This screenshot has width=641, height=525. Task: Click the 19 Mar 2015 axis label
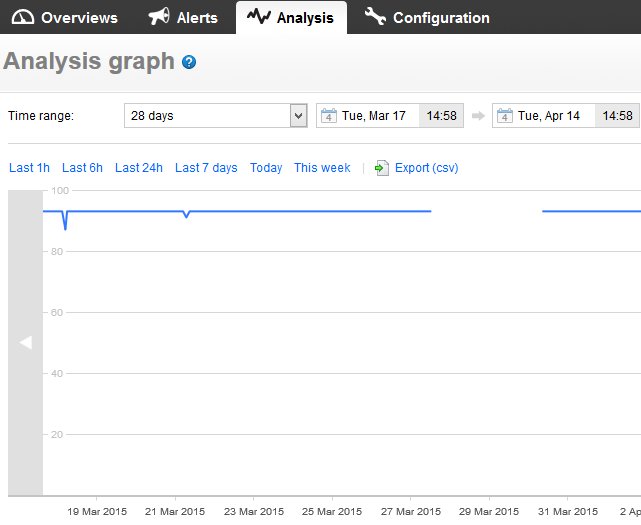(x=97, y=512)
